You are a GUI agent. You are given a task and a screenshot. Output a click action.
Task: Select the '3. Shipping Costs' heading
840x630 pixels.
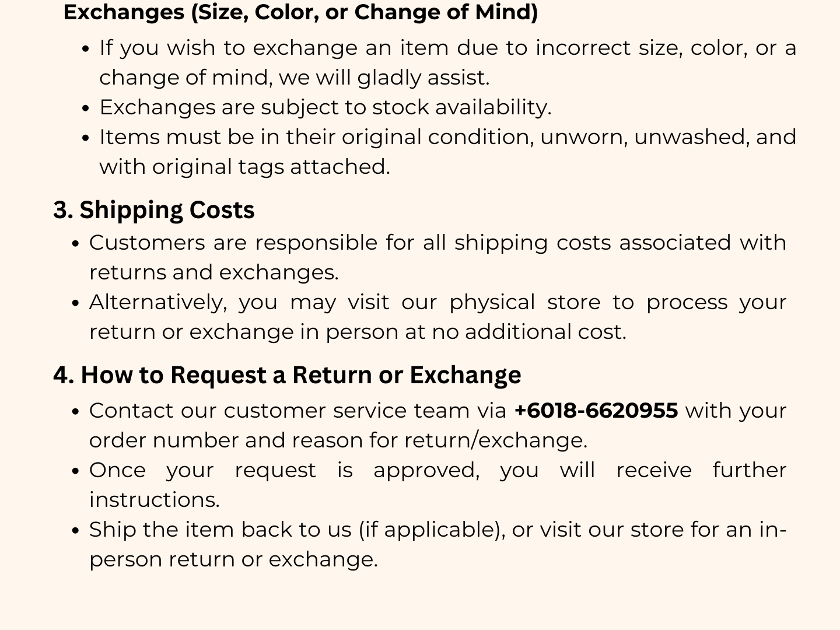[x=154, y=211]
